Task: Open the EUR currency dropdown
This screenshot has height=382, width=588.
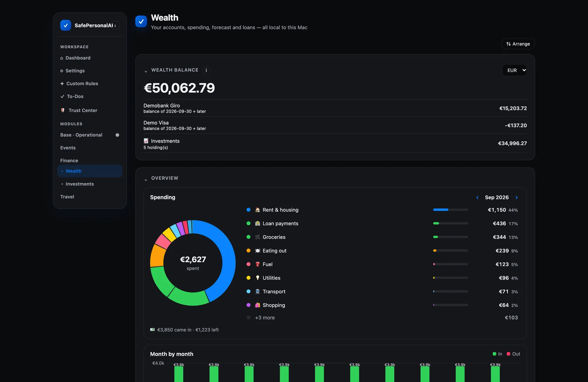Action: [x=514, y=70]
